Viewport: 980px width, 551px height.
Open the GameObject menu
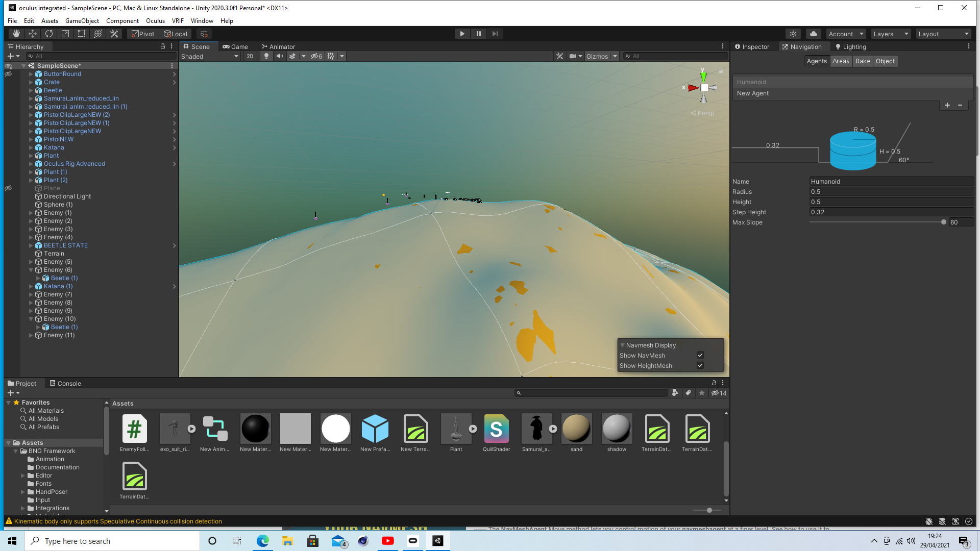point(82,21)
